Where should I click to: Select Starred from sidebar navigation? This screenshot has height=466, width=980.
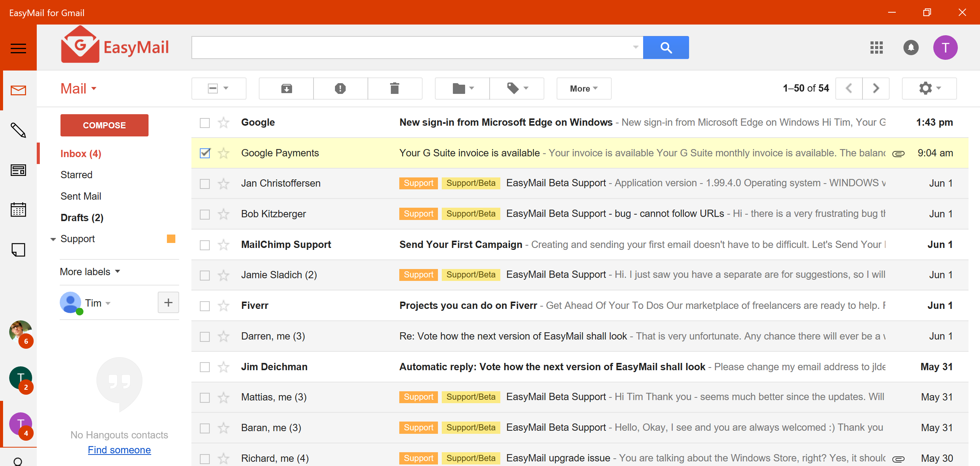[x=76, y=174]
